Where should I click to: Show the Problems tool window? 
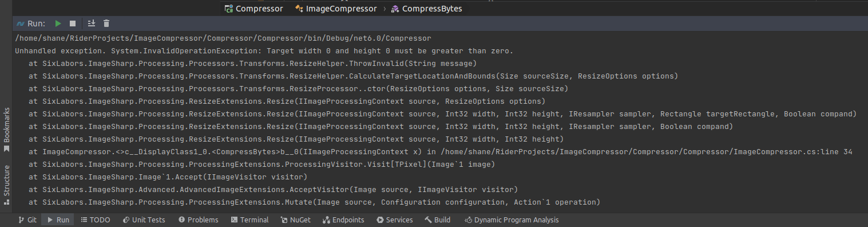tap(199, 220)
